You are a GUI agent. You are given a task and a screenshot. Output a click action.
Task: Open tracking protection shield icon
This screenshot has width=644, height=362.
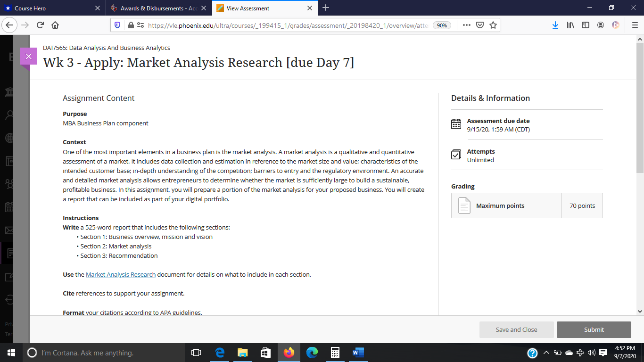point(118,25)
